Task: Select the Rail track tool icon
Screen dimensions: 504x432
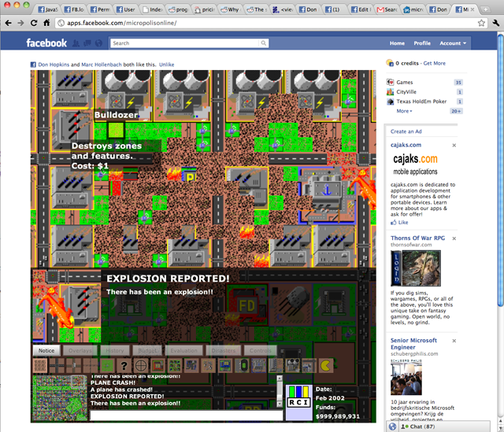Action: pyautogui.click(x=73, y=366)
